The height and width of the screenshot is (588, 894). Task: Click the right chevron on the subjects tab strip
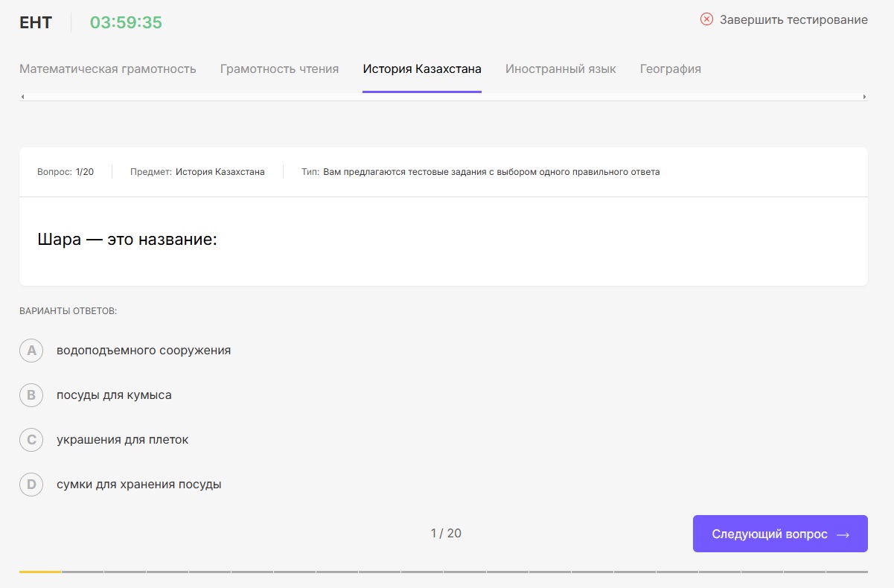(864, 96)
